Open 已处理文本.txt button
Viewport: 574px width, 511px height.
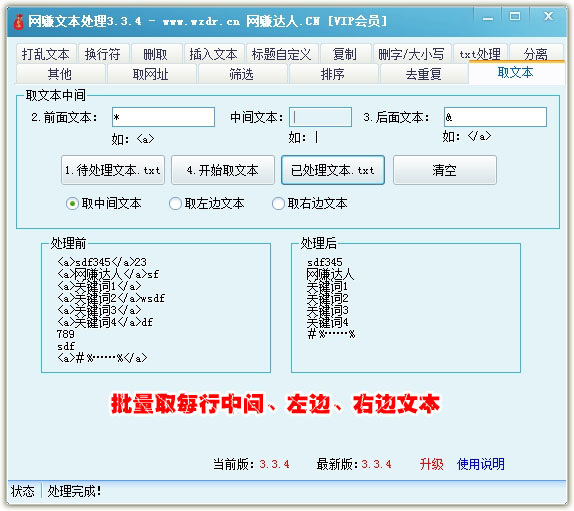[x=333, y=170]
